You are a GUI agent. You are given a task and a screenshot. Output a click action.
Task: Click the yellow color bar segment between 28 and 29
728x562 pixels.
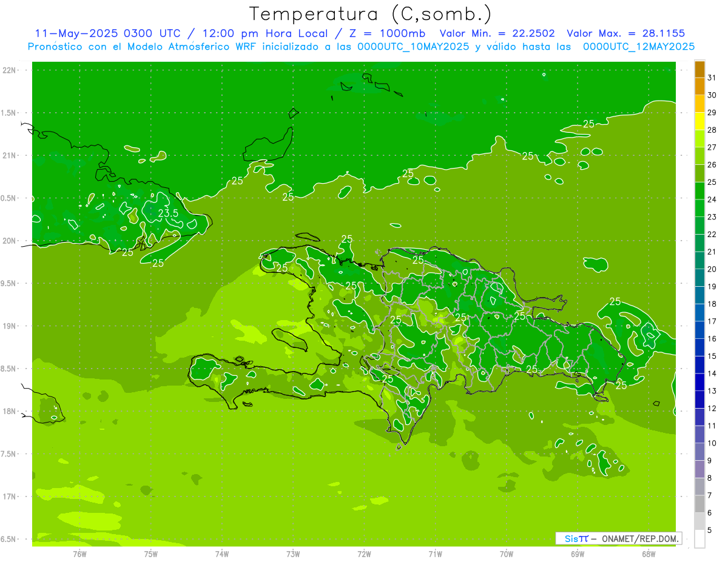tap(699, 121)
